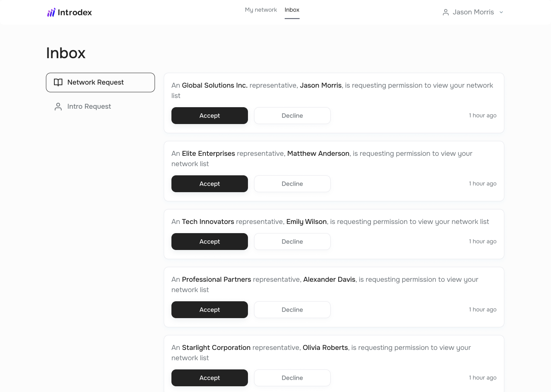Accept Matthew Anderson's network request

click(x=210, y=184)
